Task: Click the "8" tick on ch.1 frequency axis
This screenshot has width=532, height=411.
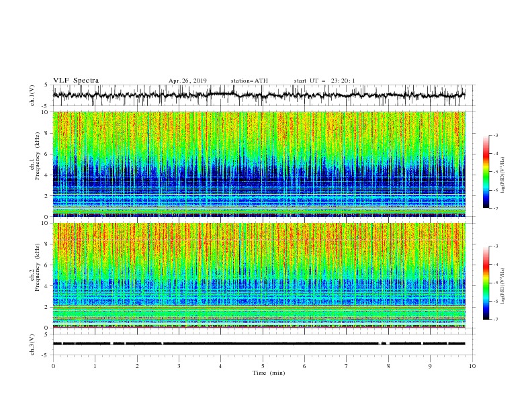Action: pyautogui.click(x=47, y=133)
